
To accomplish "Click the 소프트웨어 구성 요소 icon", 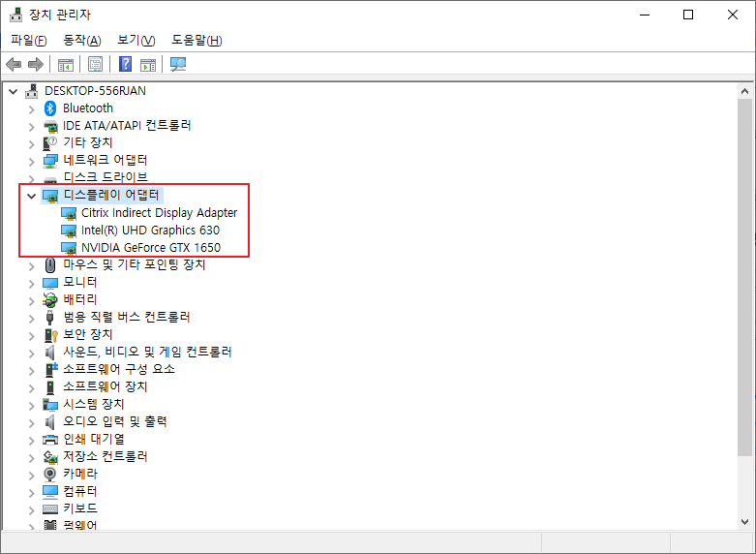I will coord(50,370).
